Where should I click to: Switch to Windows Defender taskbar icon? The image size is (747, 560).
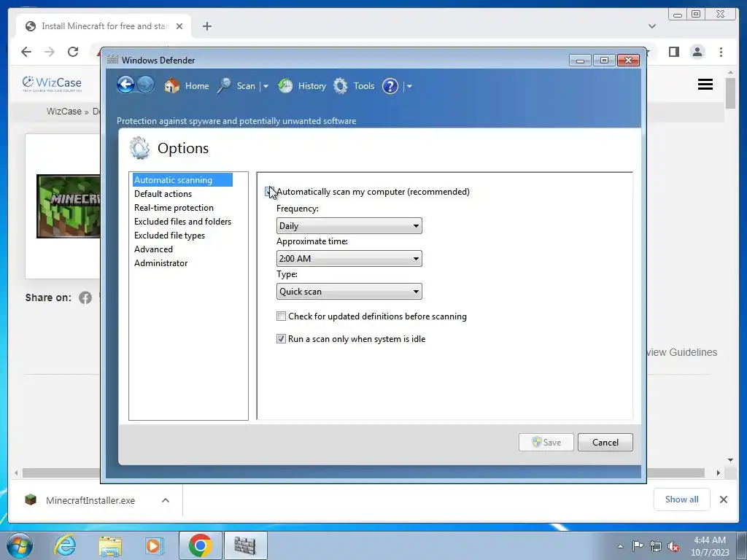245,545
